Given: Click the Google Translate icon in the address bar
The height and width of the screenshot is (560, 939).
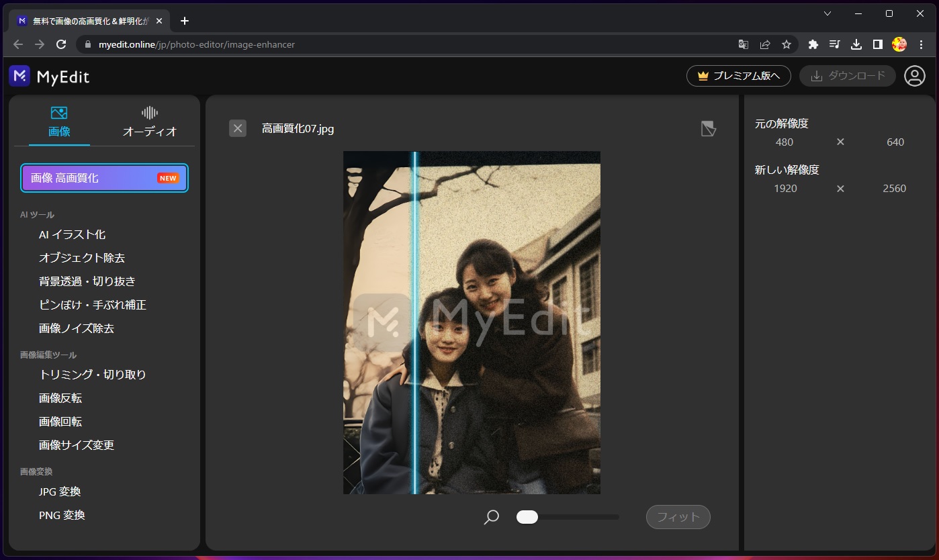Looking at the screenshot, I should click(x=743, y=44).
